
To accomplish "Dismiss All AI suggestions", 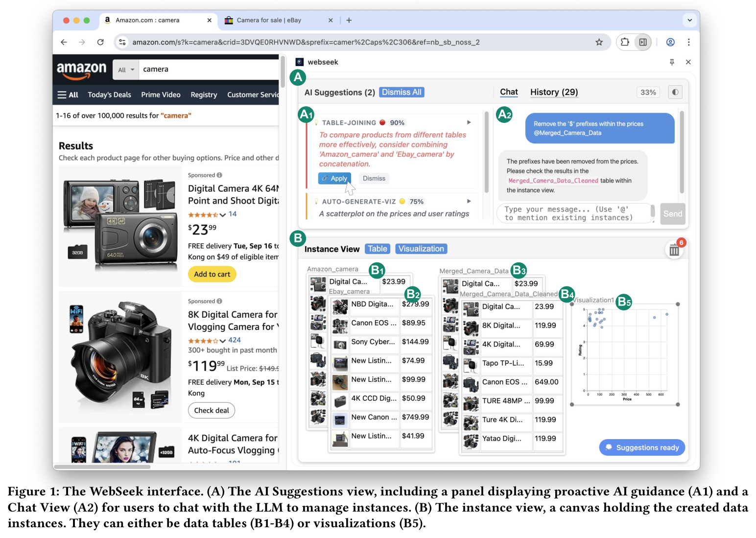I will coord(402,92).
